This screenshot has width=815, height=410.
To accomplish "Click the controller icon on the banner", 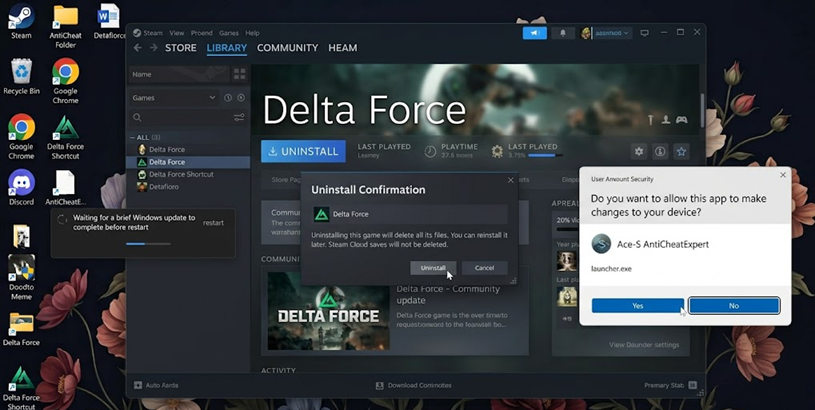I will click(x=681, y=120).
